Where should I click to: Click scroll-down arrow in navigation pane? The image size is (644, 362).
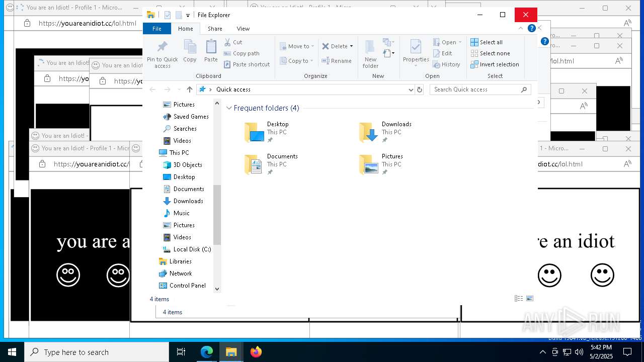pyautogui.click(x=217, y=289)
